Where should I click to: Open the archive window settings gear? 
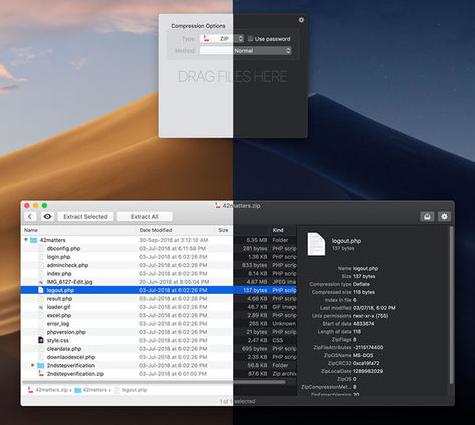[x=444, y=217]
